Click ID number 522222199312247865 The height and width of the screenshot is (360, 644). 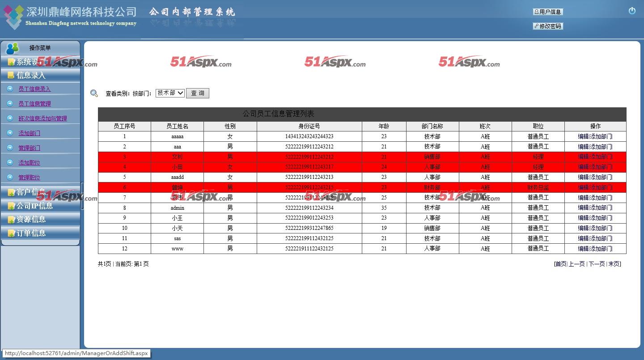click(309, 228)
